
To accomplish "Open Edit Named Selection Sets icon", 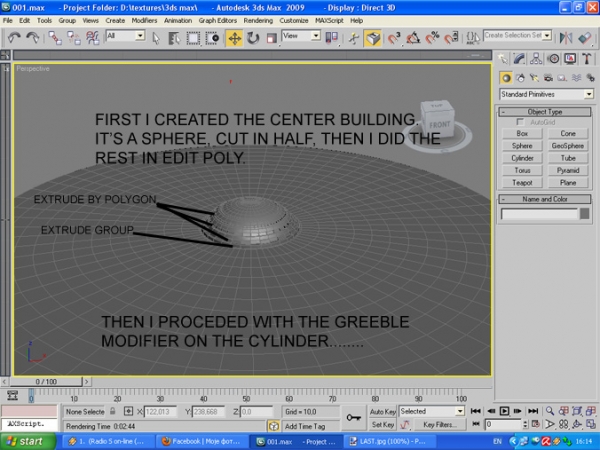I will pyautogui.click(x=473, y=38).
